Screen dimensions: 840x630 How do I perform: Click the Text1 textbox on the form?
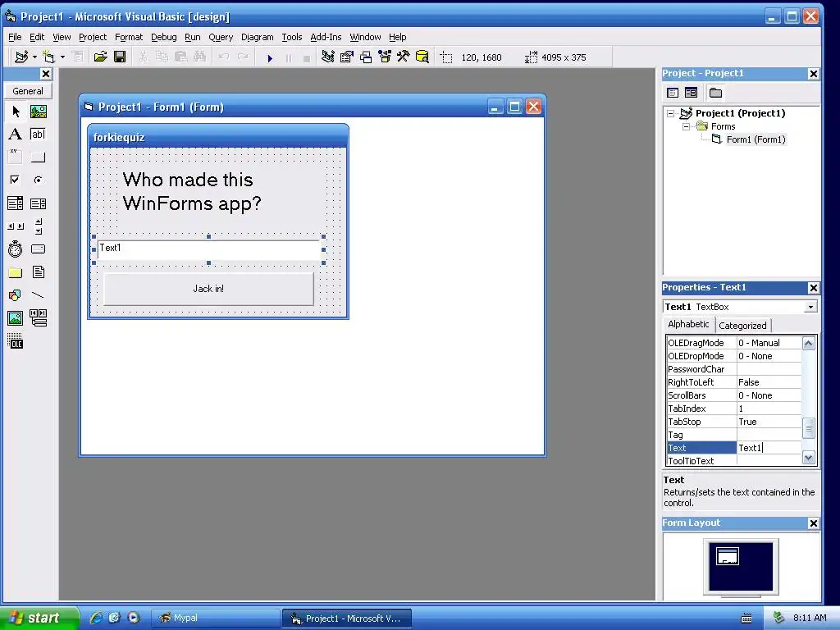209,249
